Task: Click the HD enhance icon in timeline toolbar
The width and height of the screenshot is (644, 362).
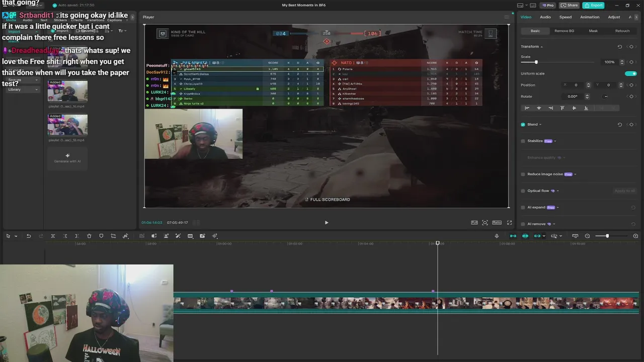Action: click(190, 236)
